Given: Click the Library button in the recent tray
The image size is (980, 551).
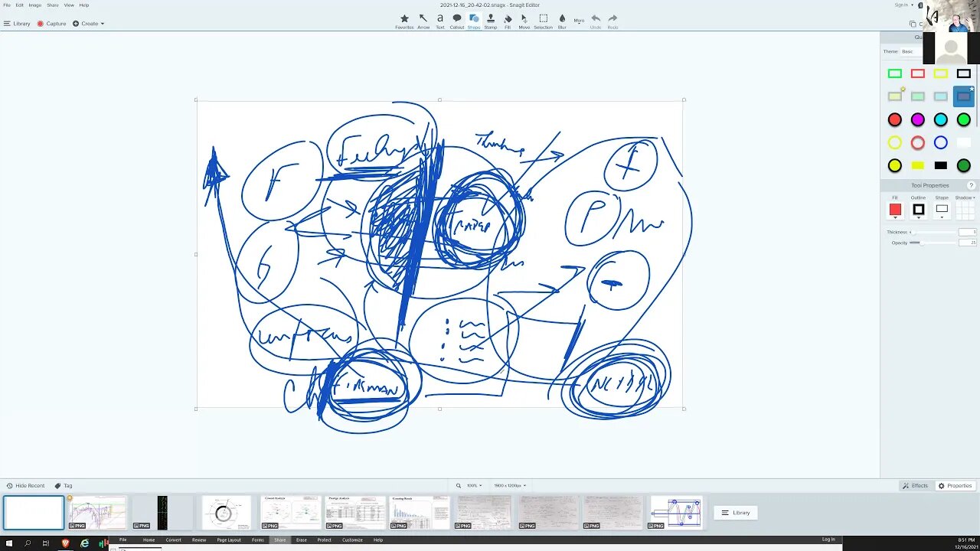Looking at the screenshot, I should tap(736, 513).
